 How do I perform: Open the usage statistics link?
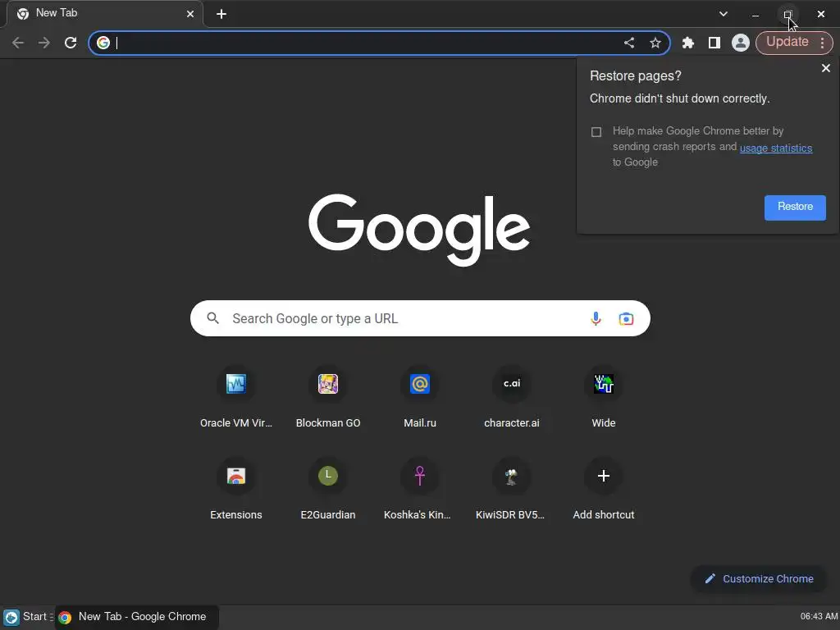pos(776,148)
